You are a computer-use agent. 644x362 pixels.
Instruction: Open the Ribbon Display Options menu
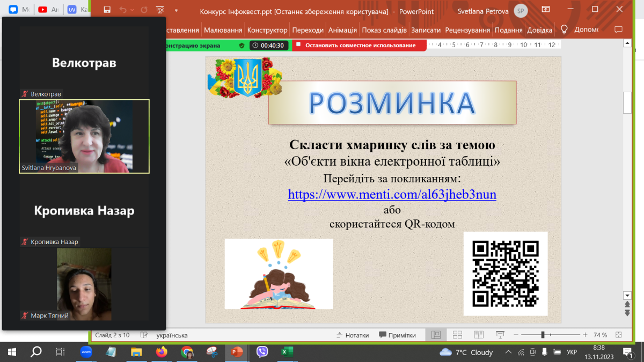point(546,10)
